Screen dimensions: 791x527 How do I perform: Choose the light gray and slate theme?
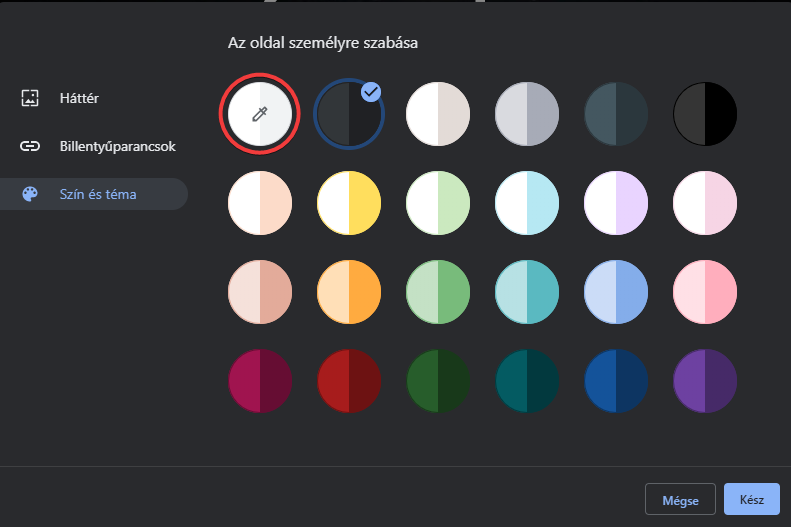tap(527, 114)
